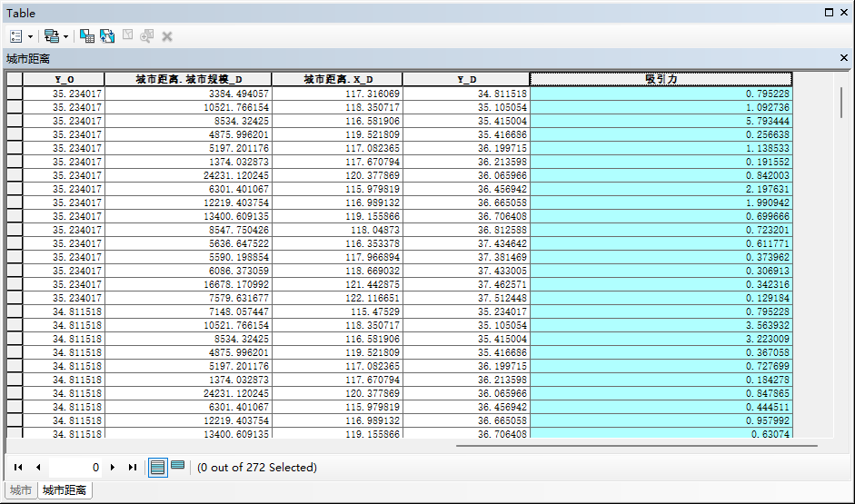The image size is (855, 504).
Task: Click the 城市距离.城市规模_D column header
Action: pyautogui.click(x=188, y=79)
